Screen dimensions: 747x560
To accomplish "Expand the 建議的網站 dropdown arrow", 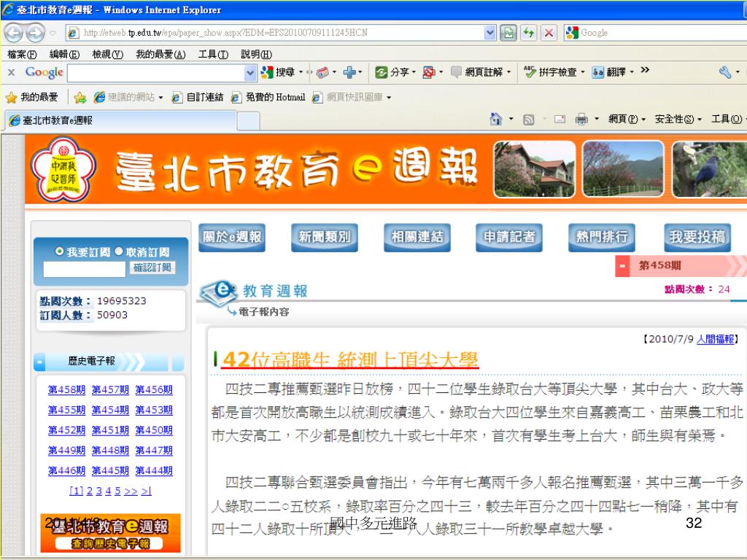I will point(160,98).
